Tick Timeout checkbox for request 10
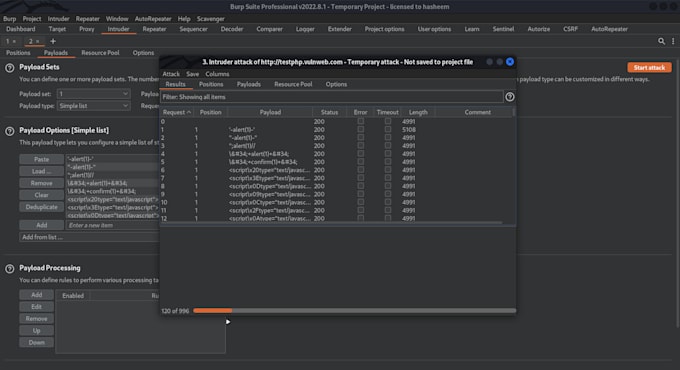 coord(388,202)
